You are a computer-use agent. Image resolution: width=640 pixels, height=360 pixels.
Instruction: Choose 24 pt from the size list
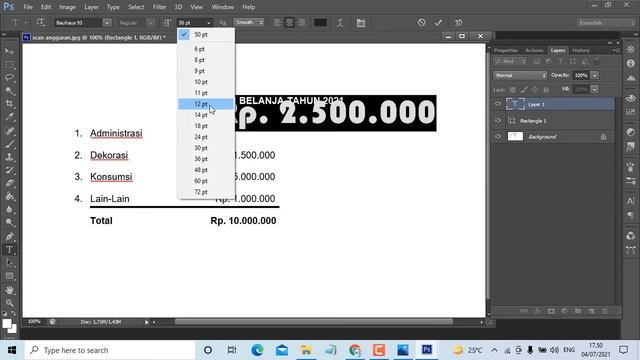206,137
